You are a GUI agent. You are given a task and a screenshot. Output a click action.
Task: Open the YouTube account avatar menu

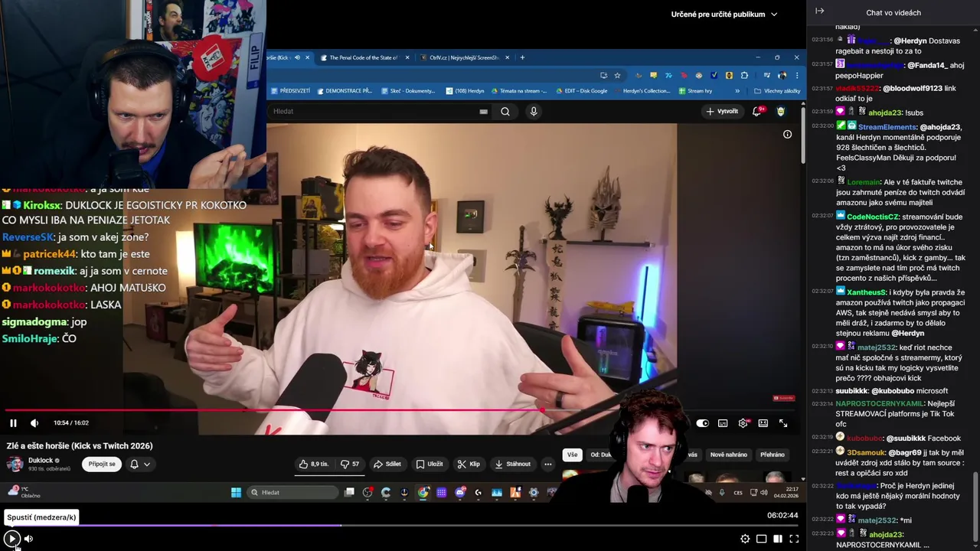(x=780, y=112)
